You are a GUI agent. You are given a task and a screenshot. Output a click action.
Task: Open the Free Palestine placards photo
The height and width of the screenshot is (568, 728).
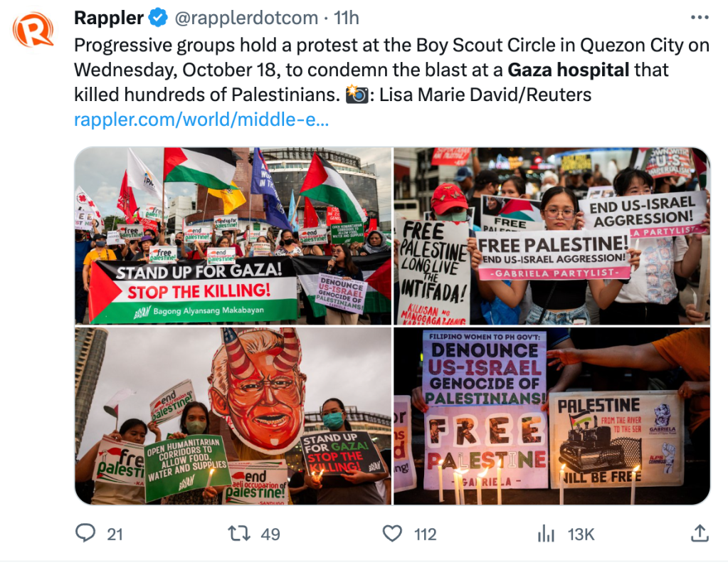[552, 236]
